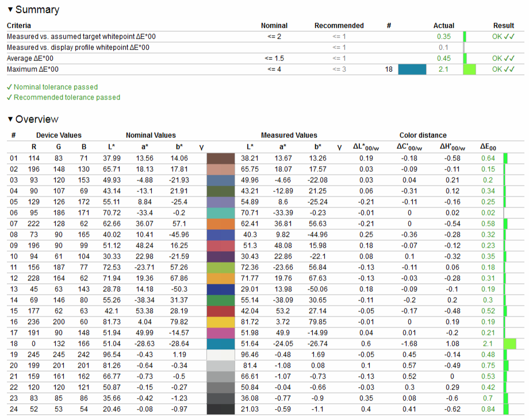Click the yellow color patch in row 16
The width and height of the screenshot is (529, 420).
coord(221,322)
